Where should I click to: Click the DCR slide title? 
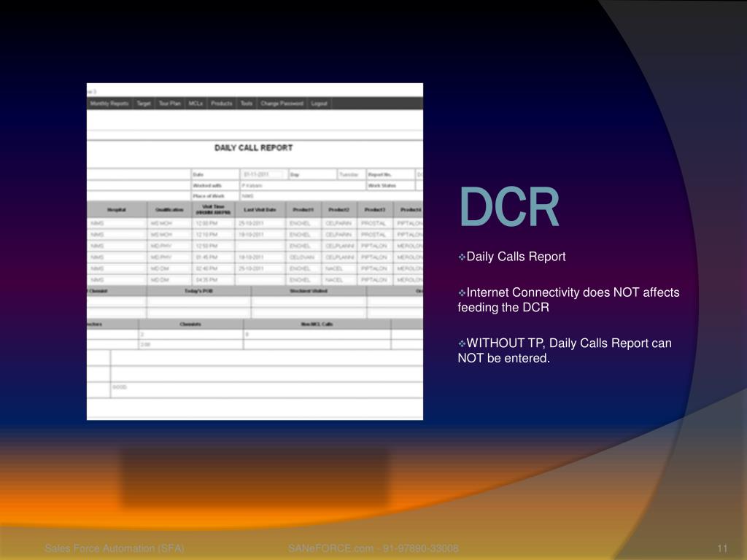pyautogui.click(x=509, y=207)
